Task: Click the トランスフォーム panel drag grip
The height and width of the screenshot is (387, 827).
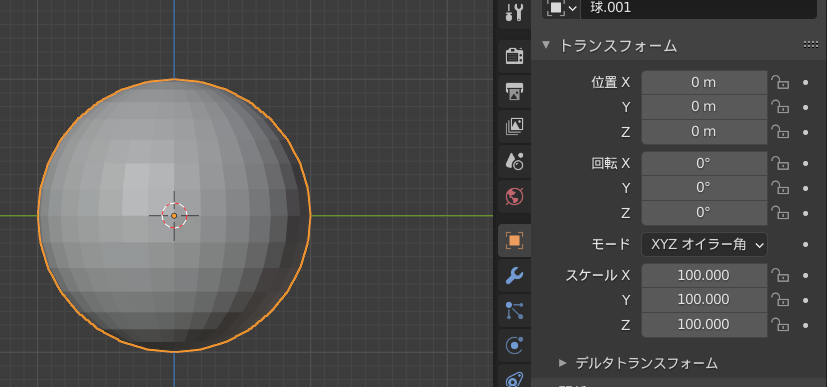Action: (811, 45)
